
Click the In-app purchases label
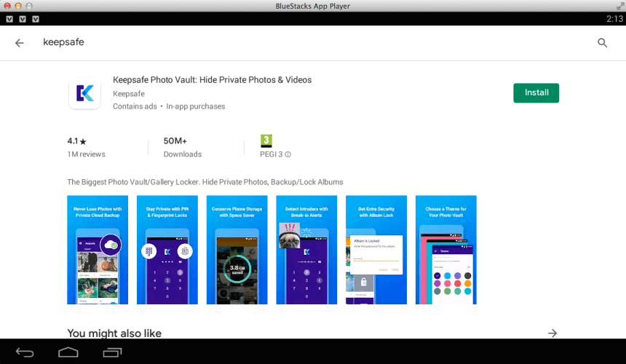[x=196, y=106]
